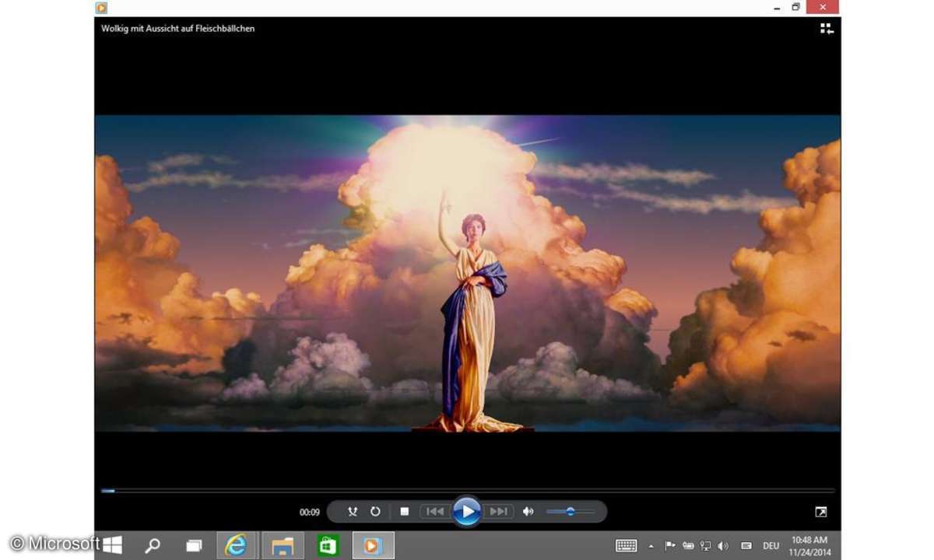Screen dimensions: 934x560
Task: Open the Windows Start menu
Action: pos(113,545)
